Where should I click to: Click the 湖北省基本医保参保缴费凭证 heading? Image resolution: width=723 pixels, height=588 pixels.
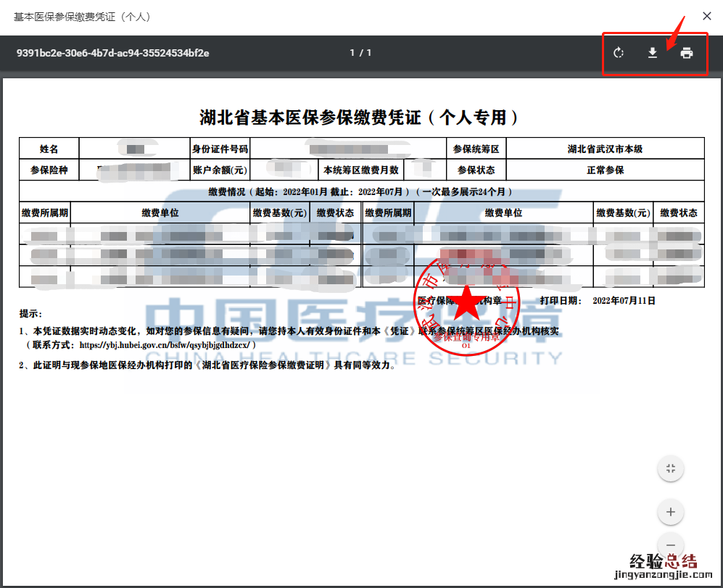360,117
